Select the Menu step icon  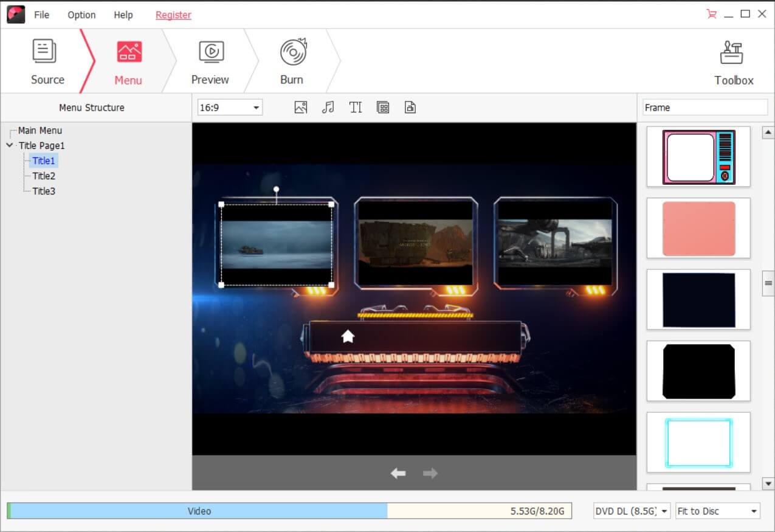[128, 61]
